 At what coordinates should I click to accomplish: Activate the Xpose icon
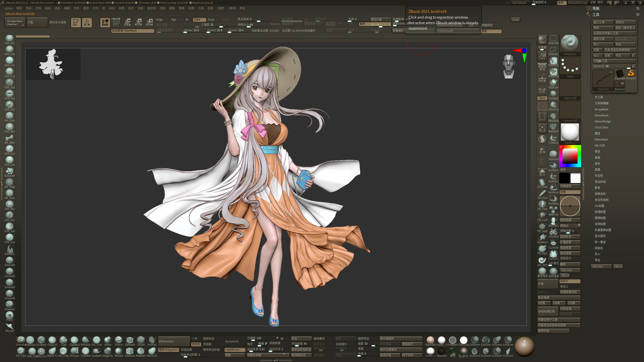pyautogui.click(x=542, y=117)
